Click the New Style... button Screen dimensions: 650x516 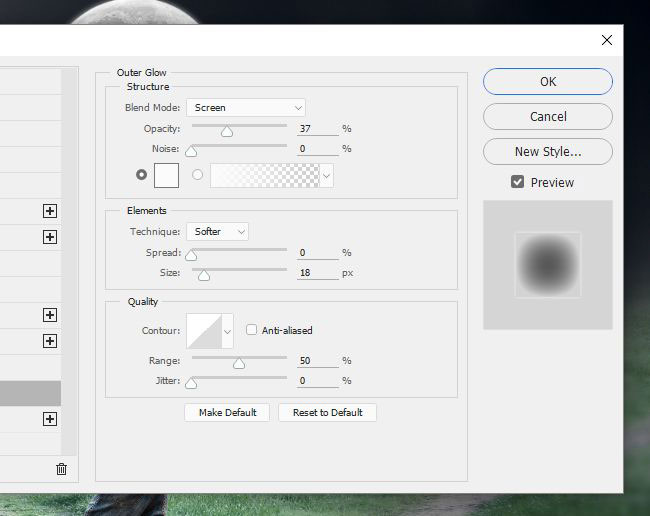pos(548,152)
